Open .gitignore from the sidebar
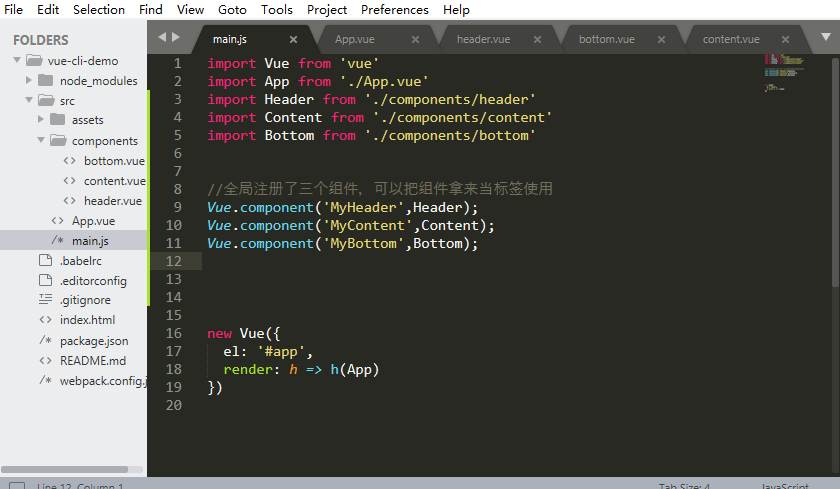This screenshot has height=489, width=840. (85, 300)
